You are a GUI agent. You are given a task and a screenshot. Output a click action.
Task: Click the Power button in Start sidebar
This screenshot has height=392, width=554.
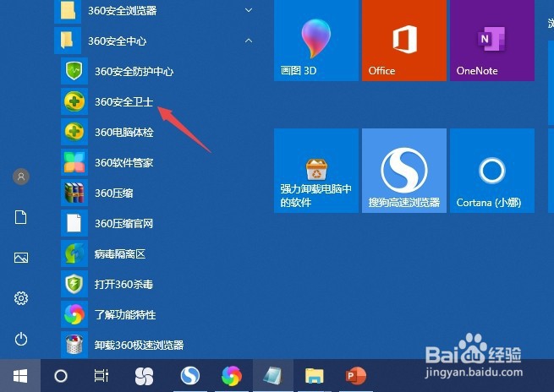tap(21, 339)
